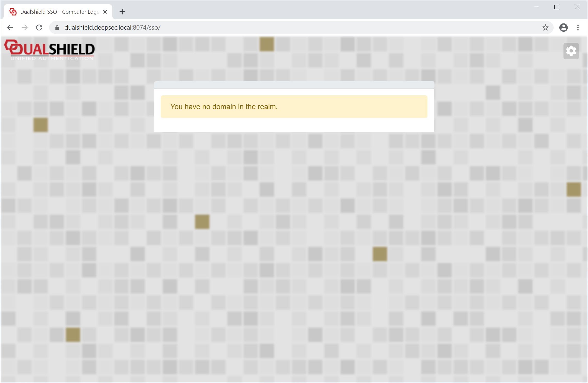Viewport: 588px width, 383px height.
Task: Click the address bar URL
Action: point(113,28)
